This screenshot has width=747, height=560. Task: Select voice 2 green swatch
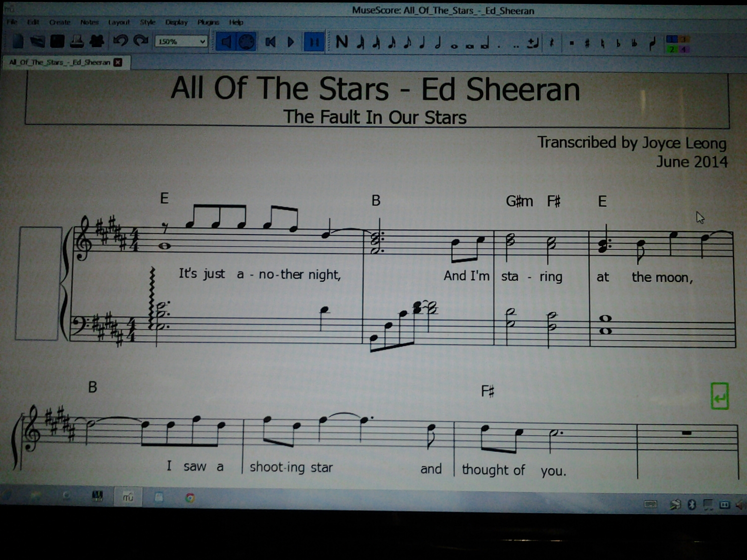(672, 49)
